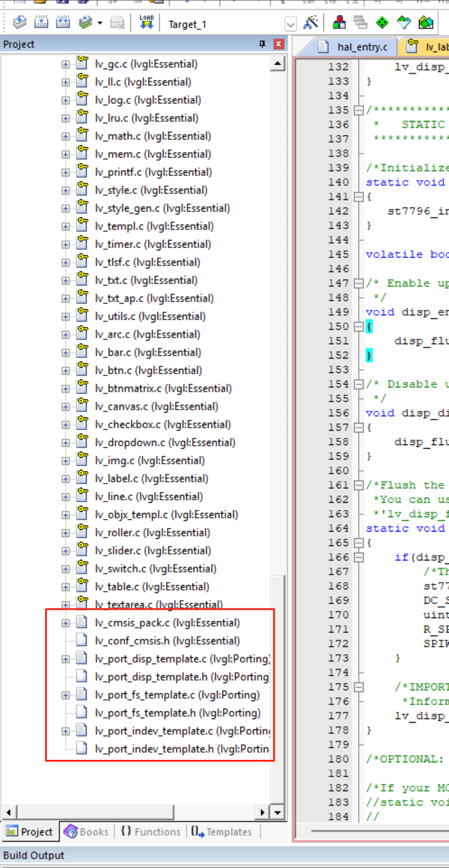Select lv_btnmatrix.c (lvgl:Essential) tree row
The width and height of the screenshot is (449, 868).
click(x=163, y=389)
